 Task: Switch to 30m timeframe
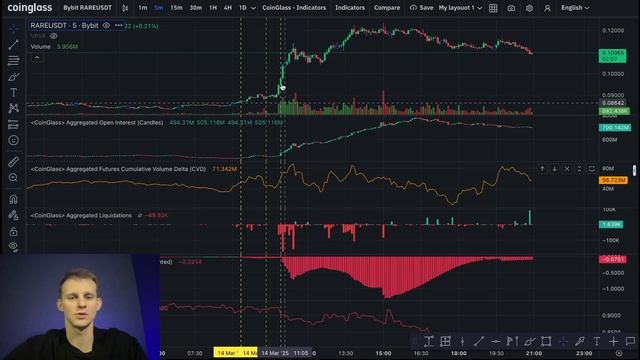196,8
